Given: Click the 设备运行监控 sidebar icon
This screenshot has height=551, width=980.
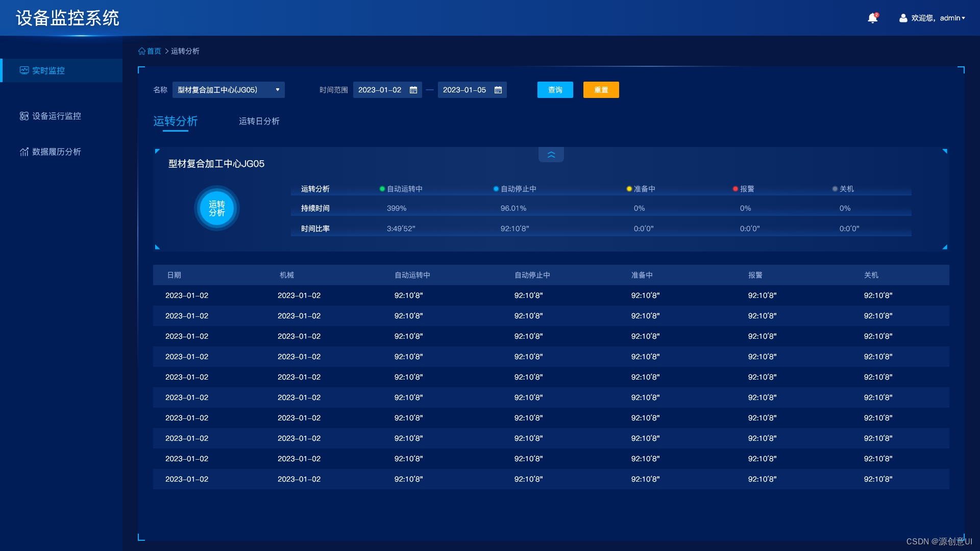Looking at the screenshot, I should coord(24,116).
